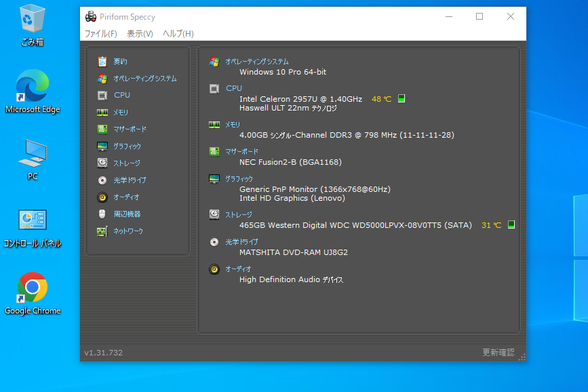Click the text Intel Celeron 2957U @ 1.40GHz

pos(300,99)
